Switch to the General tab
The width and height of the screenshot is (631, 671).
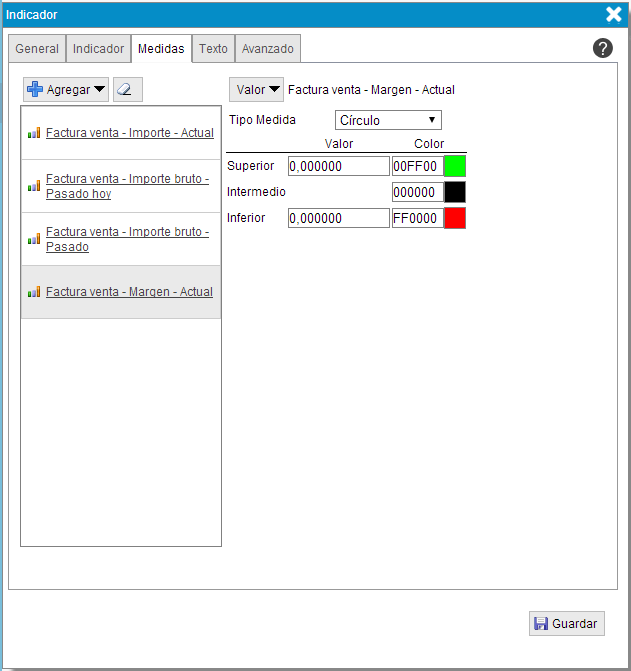[x=37, y=49]
